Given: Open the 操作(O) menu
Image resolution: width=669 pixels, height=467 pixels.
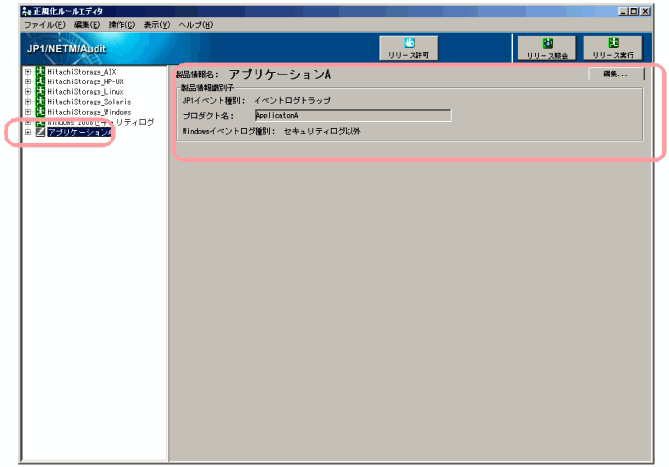Looking at the screenshot, I should point(122,25).
